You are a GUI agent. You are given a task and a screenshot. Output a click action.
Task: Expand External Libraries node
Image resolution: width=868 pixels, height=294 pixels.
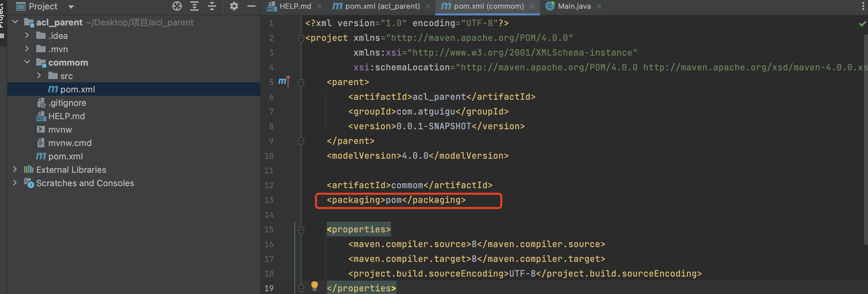pyautogui.click(x=15, y=169)
